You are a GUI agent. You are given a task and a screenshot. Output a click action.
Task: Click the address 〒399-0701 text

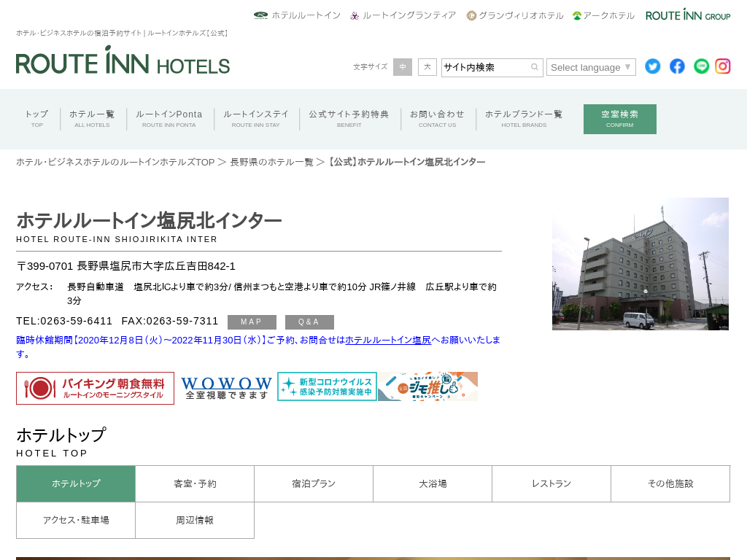[x=125, y=266]
